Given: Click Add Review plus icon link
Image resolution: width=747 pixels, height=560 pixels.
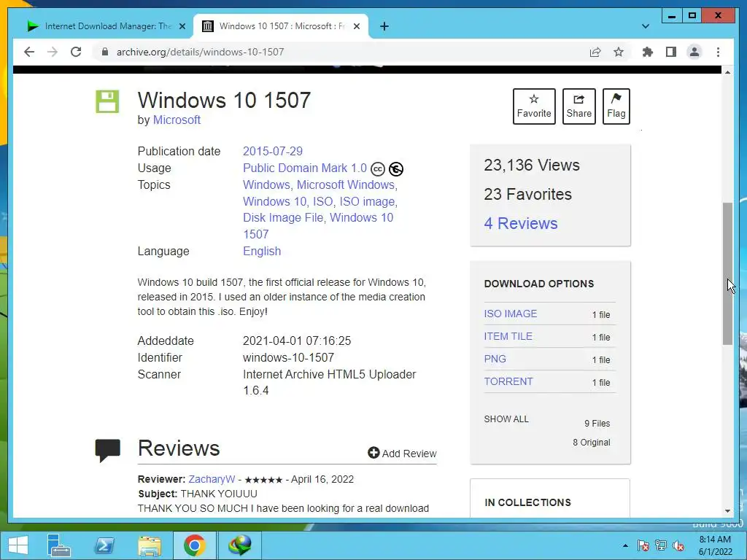Looking at the screenshot, I should tap(402, 454).
